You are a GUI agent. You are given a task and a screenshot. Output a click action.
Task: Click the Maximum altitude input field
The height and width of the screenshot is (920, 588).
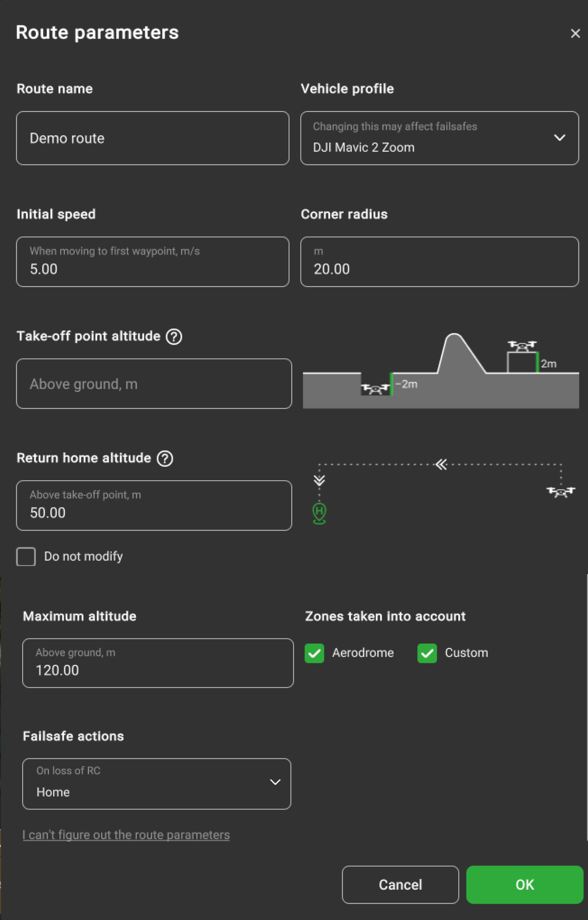(158, 663)
